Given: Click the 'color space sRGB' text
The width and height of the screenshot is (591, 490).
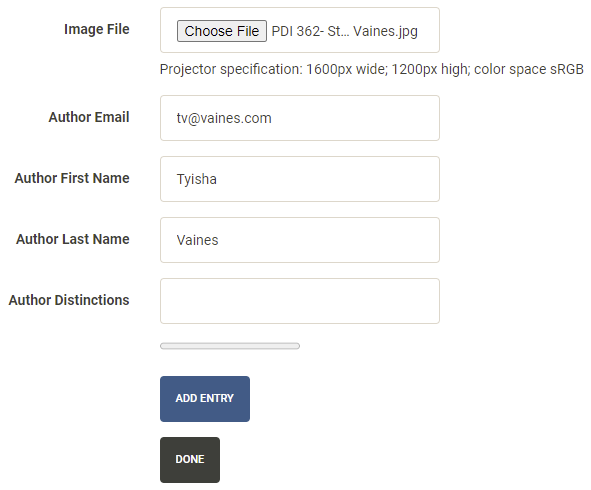Looking at the screenshot, I should click(x=529, y=70).
